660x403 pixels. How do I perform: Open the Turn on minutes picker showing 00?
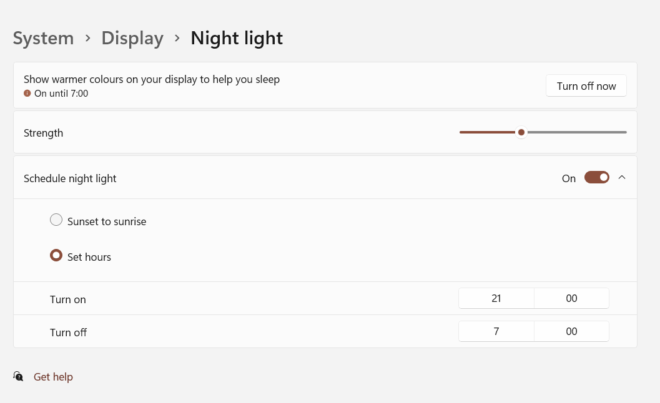(571, 298)
